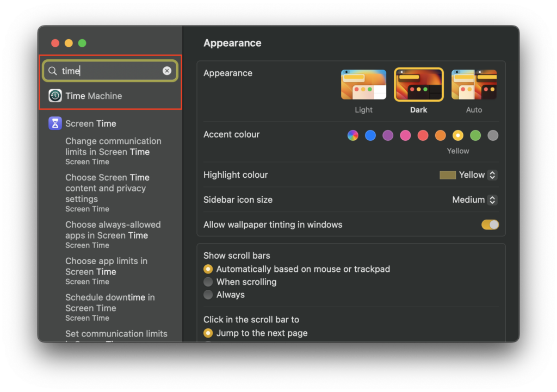Image resolution: width=557 pixels, height=392 pixels.
Task: Select the Auto appearance thumbnail
Action: coord(474,85)
